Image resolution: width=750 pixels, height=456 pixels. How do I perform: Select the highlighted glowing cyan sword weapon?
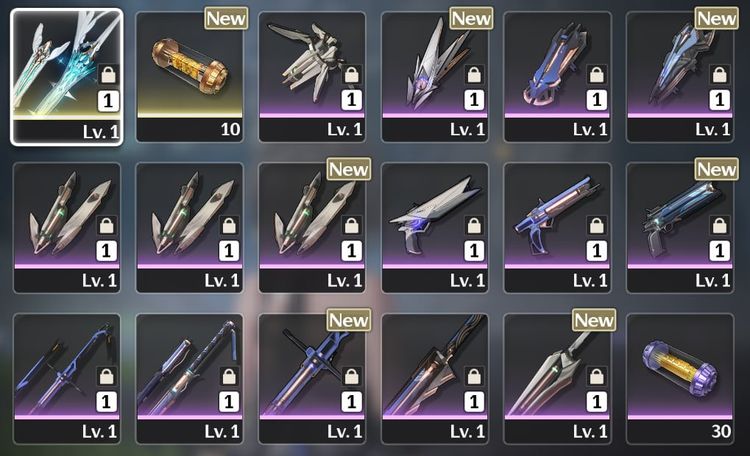point(67,77)
